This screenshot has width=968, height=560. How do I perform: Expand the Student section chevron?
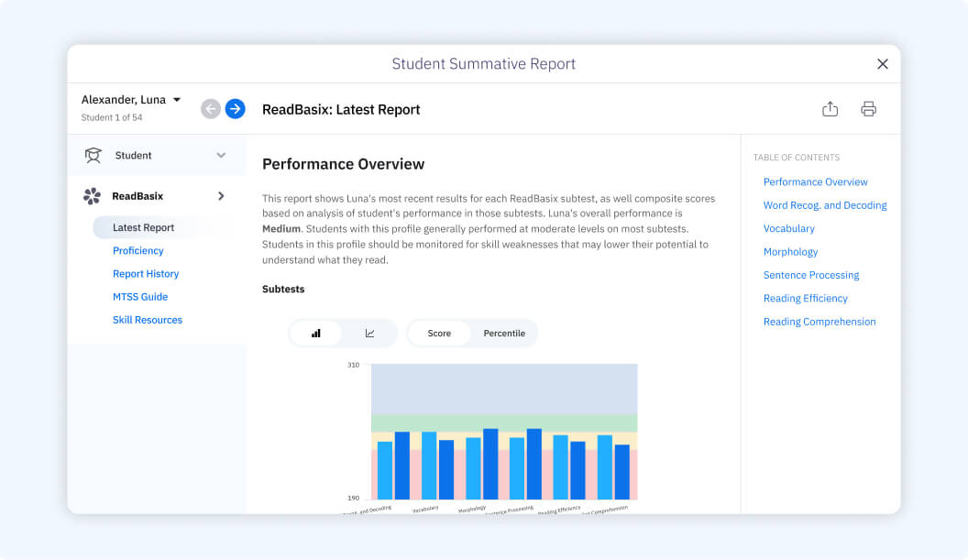pyautogui.click(x=221, y=155)
